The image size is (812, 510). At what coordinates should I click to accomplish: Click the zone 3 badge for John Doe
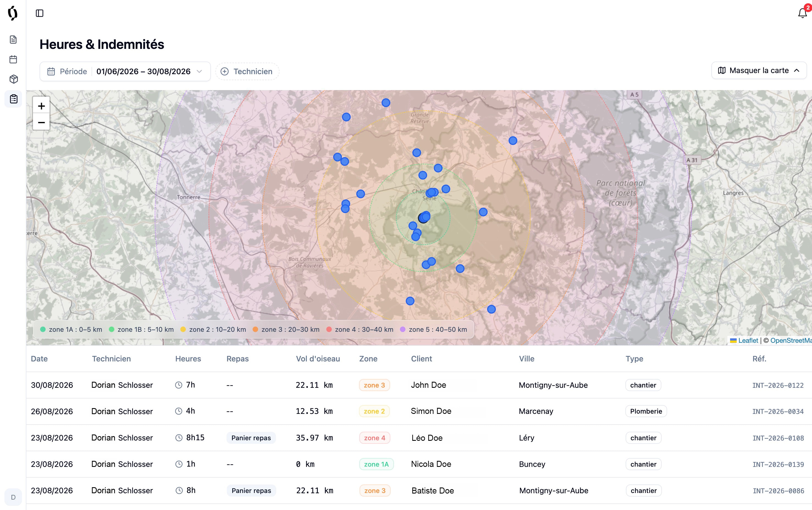[374, 385]
